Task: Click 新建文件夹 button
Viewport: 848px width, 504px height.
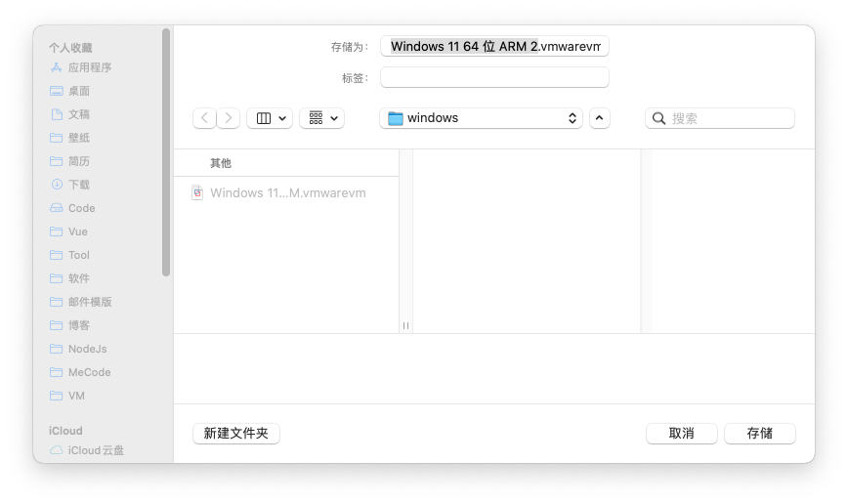Action: tap(236, 433)
